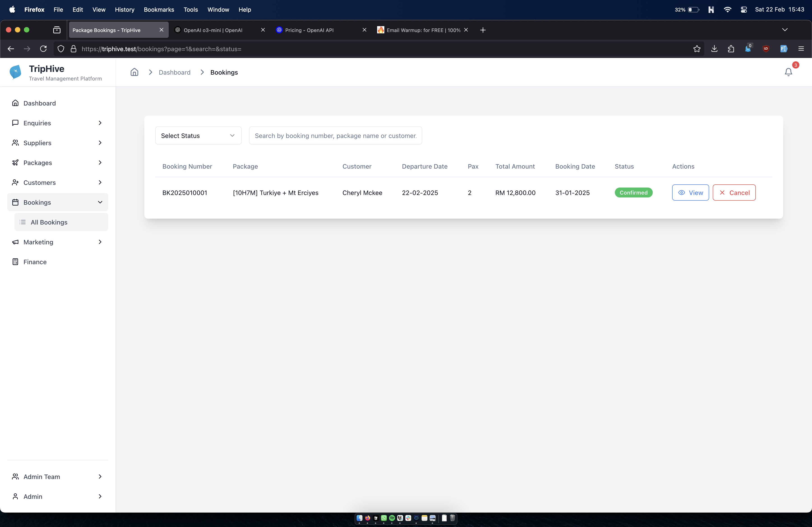Image resolution: width=812 pixels, height=527 pixels.
Task: Open the Control Center icon
Action: tap(744, 9)
